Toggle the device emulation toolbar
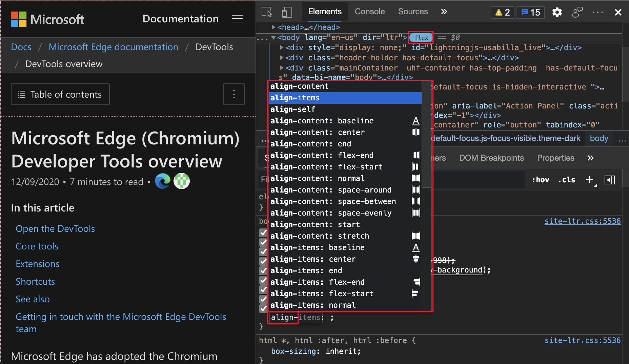 (x=287, y=12)
